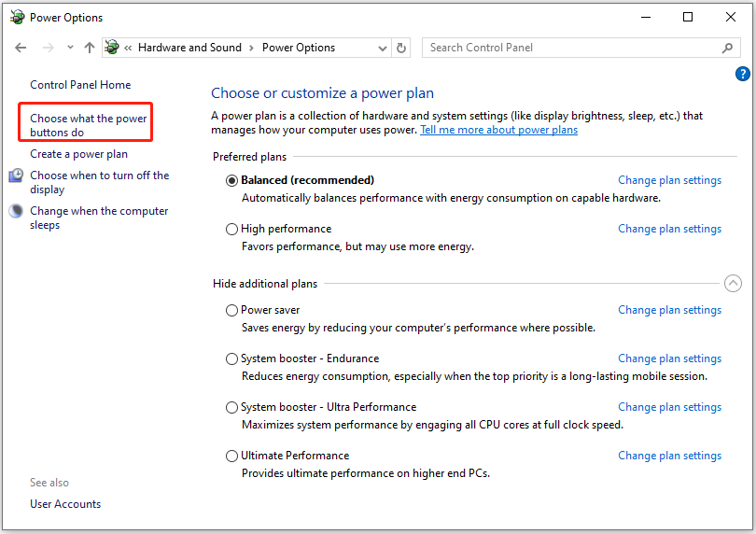
Task: Select the High performance plan
Action: (231, 229)
